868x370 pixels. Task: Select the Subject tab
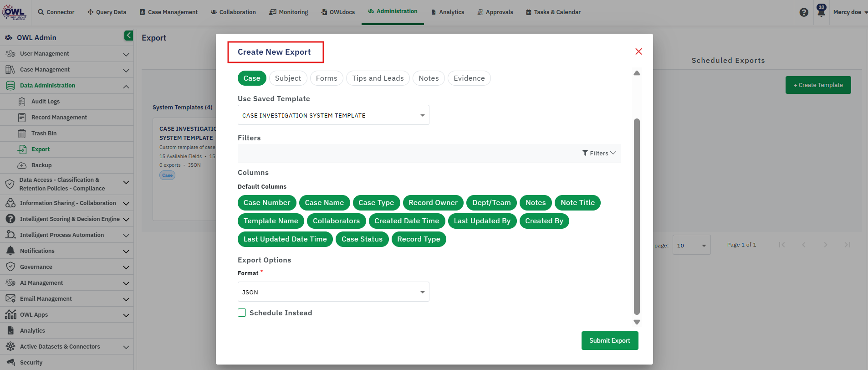[x=288, y=78]
